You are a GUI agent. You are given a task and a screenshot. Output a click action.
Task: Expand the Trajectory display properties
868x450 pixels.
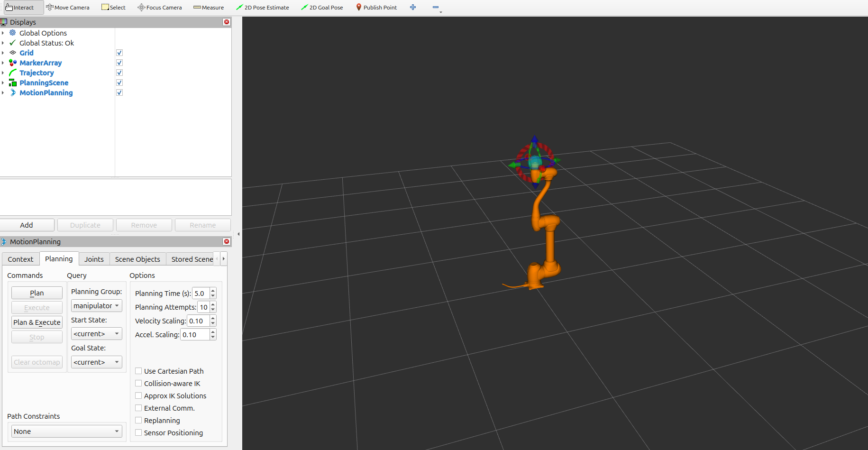[x=3, y=73]
